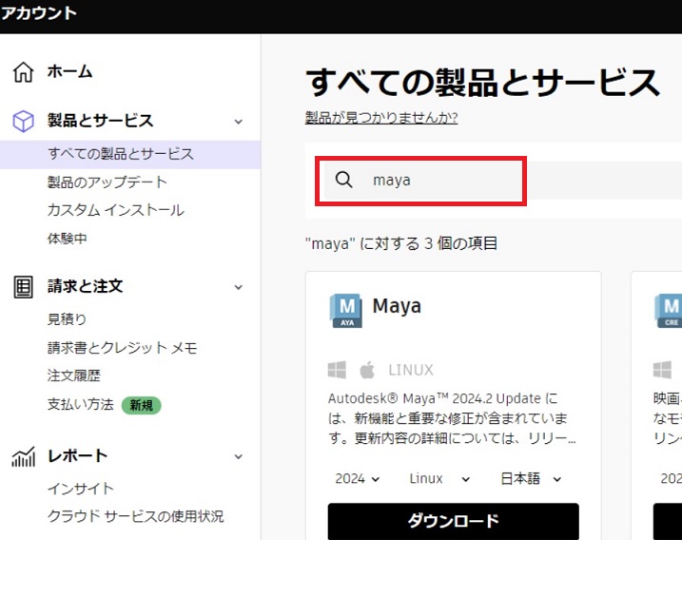Click the magnifier icon in the search box

coord(343,179)
